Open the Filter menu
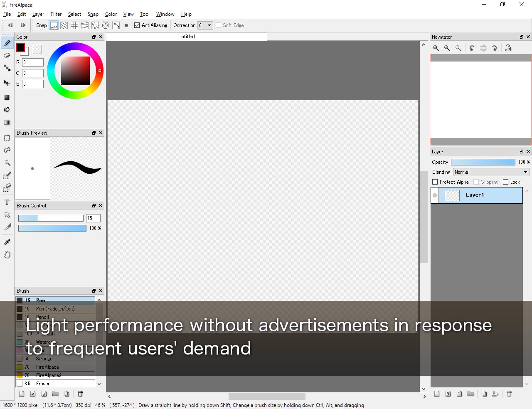 56,14
